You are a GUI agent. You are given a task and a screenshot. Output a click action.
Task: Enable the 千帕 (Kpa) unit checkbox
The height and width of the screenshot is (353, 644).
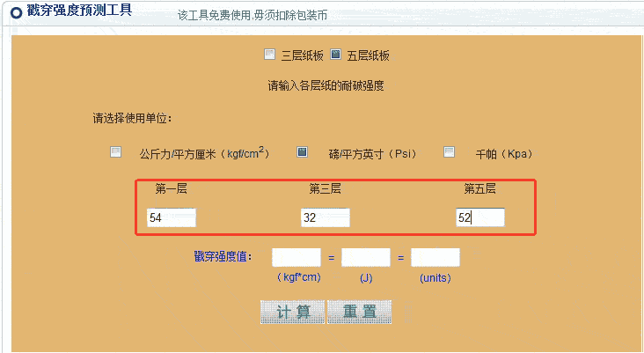pyautogui.click(x=449, y=151)
